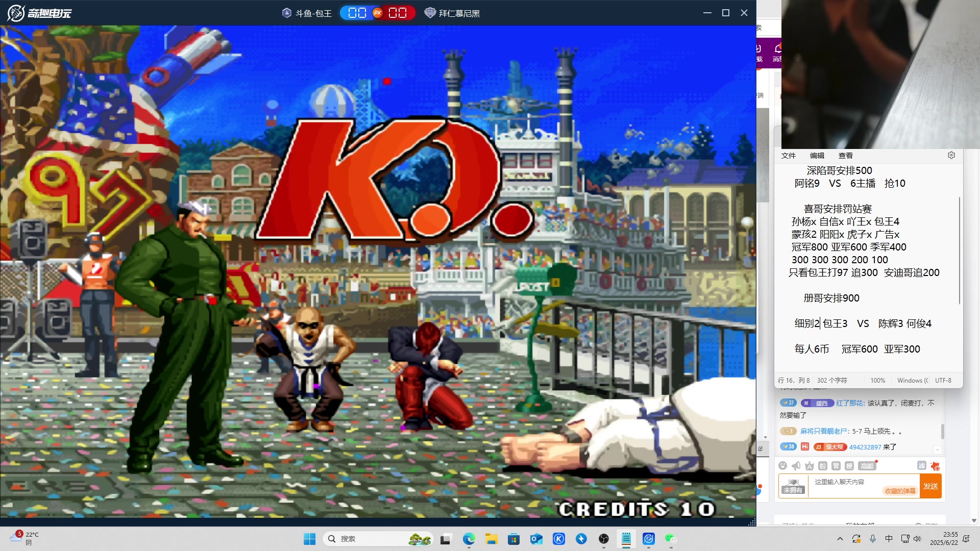Viewport: 980px width, 551px height.
Task: Click the '302 个字符' character count
Action: (x=832, y=380)
